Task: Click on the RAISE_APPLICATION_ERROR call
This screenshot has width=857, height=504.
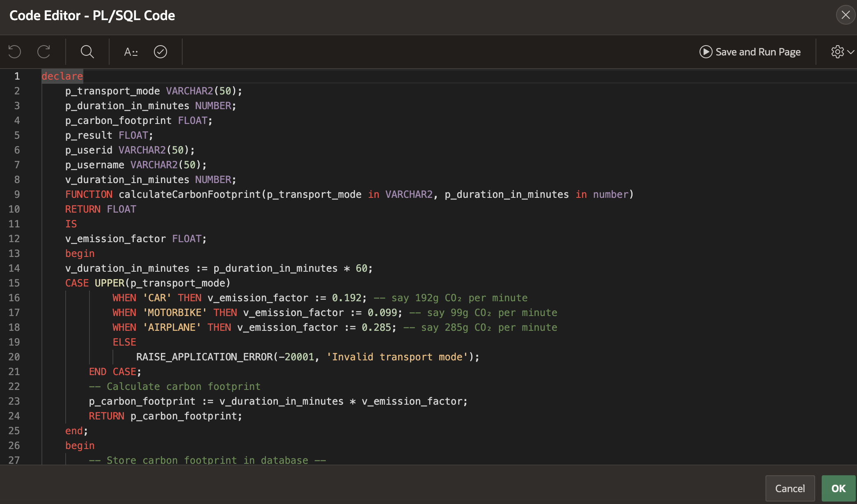Action: point(204,357)
